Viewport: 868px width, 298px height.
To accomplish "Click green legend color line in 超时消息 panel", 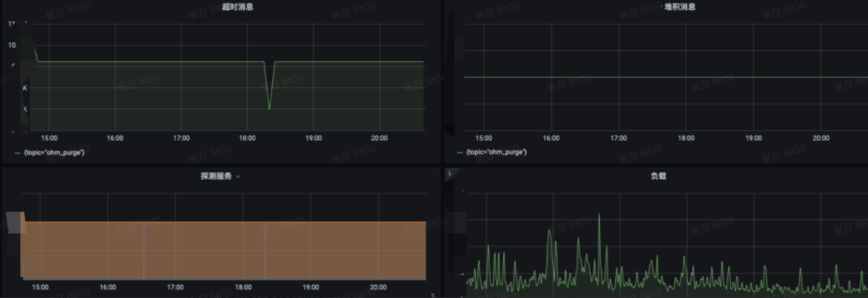I will click(x=17, y=152).
